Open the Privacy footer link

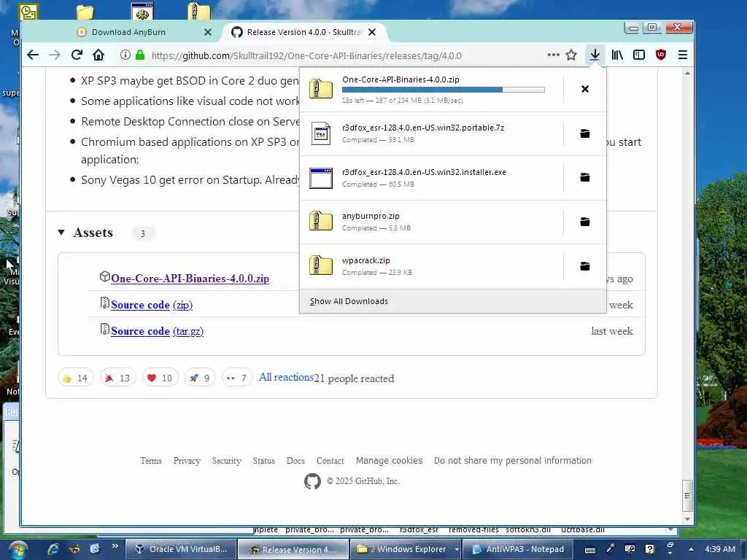coord(187,461)
